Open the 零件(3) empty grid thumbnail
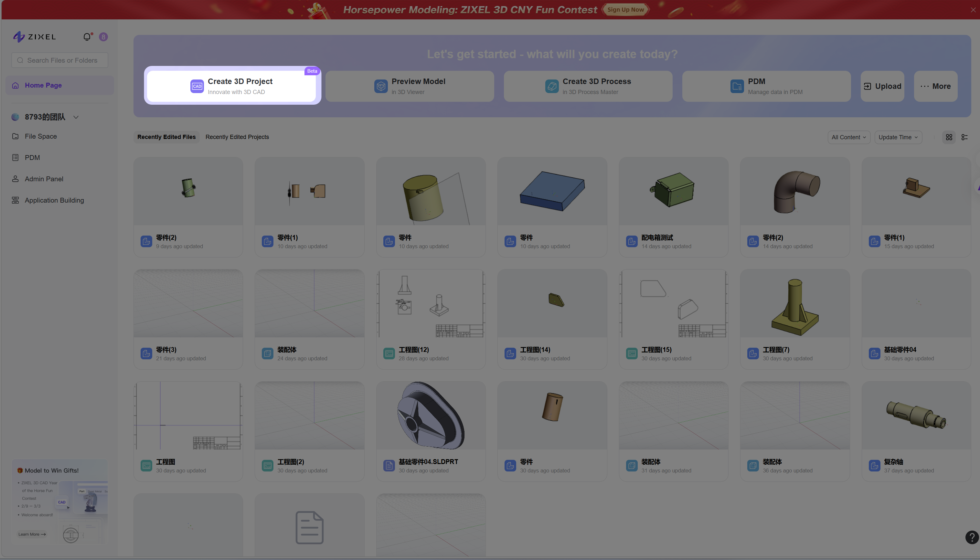Image resolution: width=980 pixels, height=560 pixels. point(188,303)
